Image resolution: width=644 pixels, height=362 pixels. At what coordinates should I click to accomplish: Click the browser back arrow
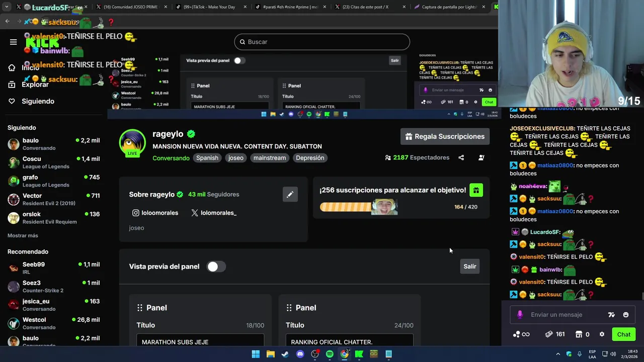(7, 21)
